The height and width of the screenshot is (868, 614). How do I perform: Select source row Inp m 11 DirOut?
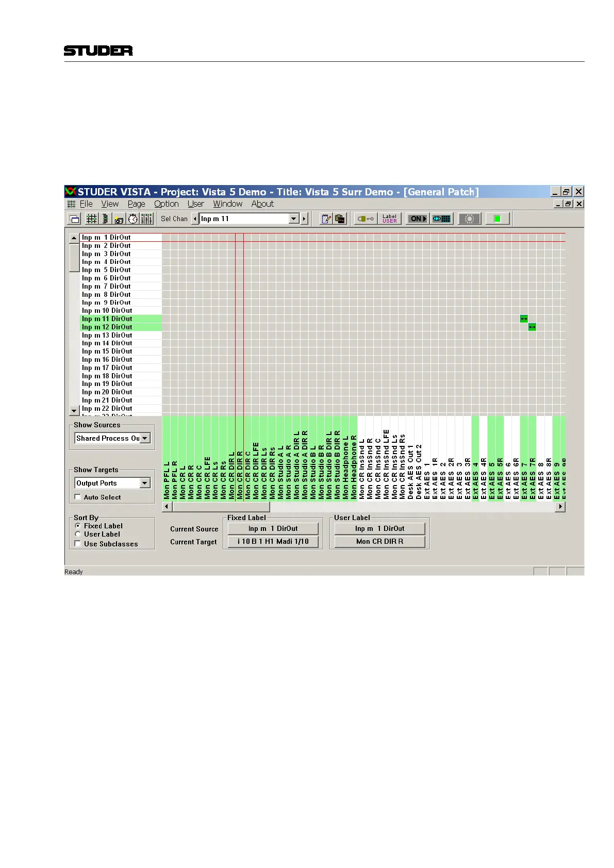tap(121, 319)
